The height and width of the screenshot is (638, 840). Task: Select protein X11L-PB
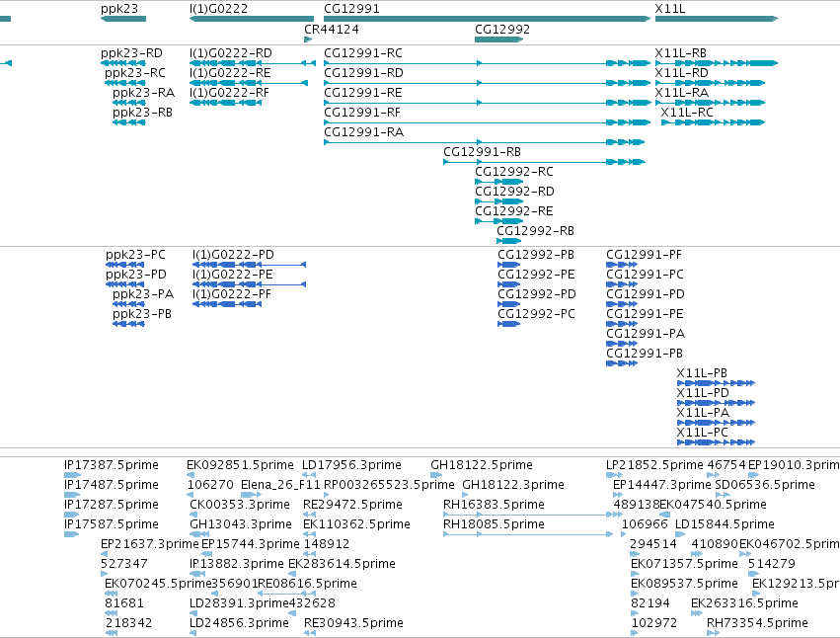pyautogui.click(x=717, y=383)
